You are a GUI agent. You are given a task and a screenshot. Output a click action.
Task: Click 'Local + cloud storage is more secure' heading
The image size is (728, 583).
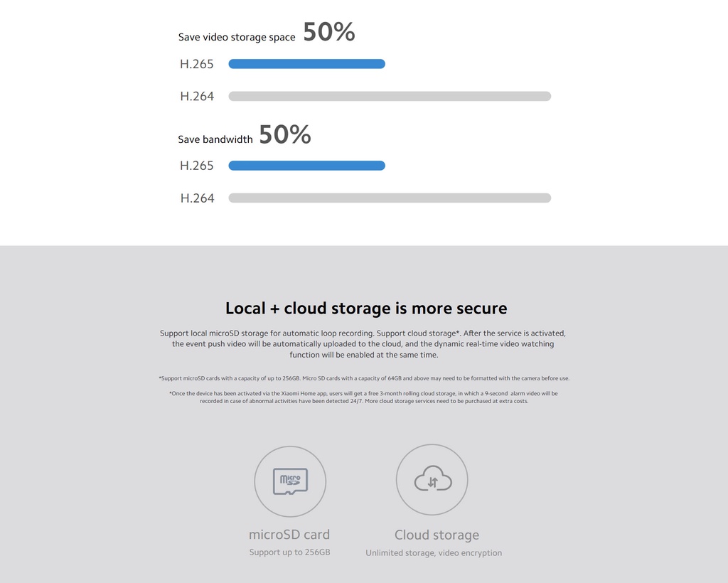(x=366, y=309)
